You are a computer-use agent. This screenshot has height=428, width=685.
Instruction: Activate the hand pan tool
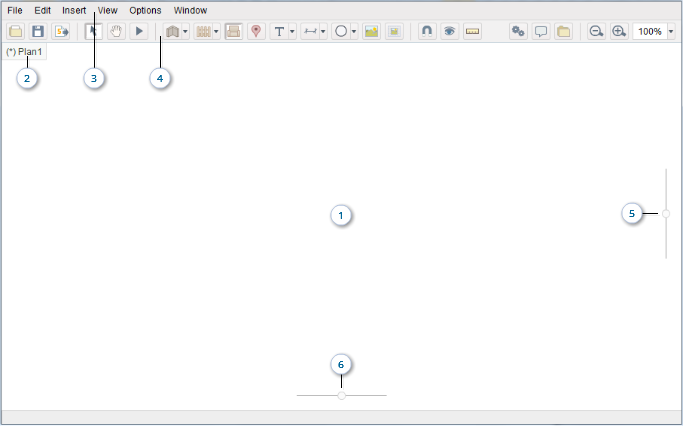(x=116, y=31)
